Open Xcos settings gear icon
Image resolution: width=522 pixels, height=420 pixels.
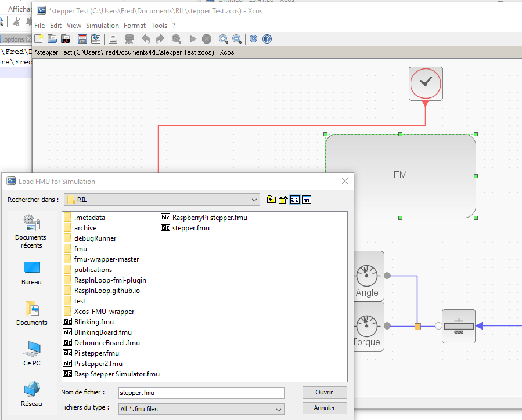[x=253, y=39]
